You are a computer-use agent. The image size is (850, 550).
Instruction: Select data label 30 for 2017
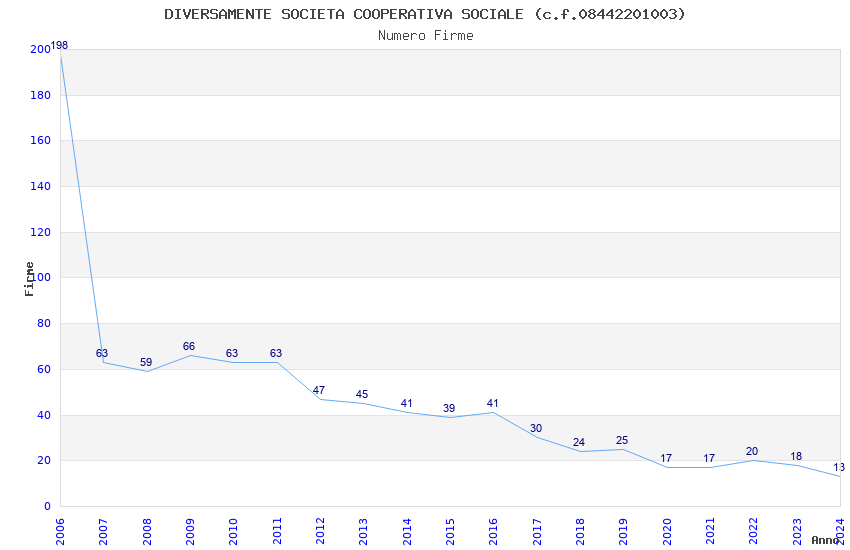[x=536, y=429]
